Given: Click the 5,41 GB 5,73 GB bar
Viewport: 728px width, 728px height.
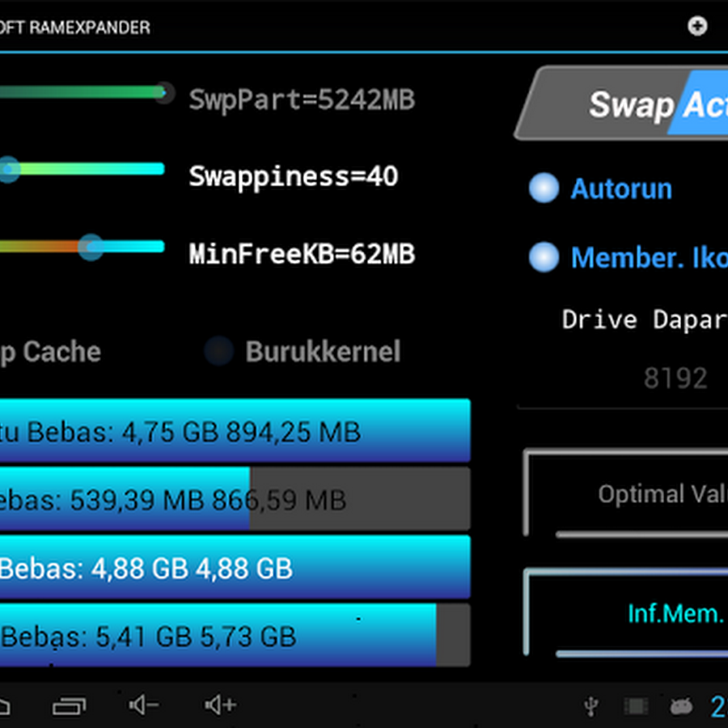Looking at the screenshot, I should click(x=235, y=635).
